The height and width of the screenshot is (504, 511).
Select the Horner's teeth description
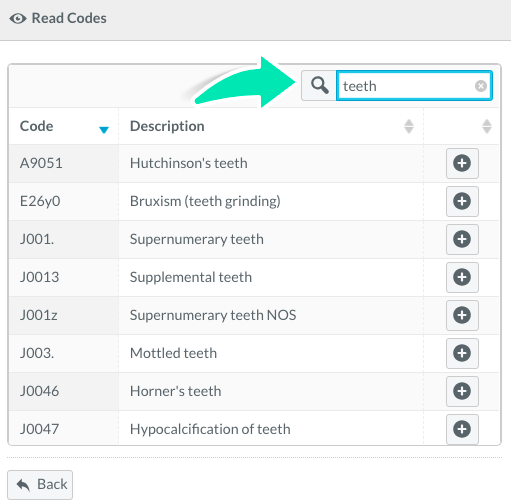tap(175, 391)
